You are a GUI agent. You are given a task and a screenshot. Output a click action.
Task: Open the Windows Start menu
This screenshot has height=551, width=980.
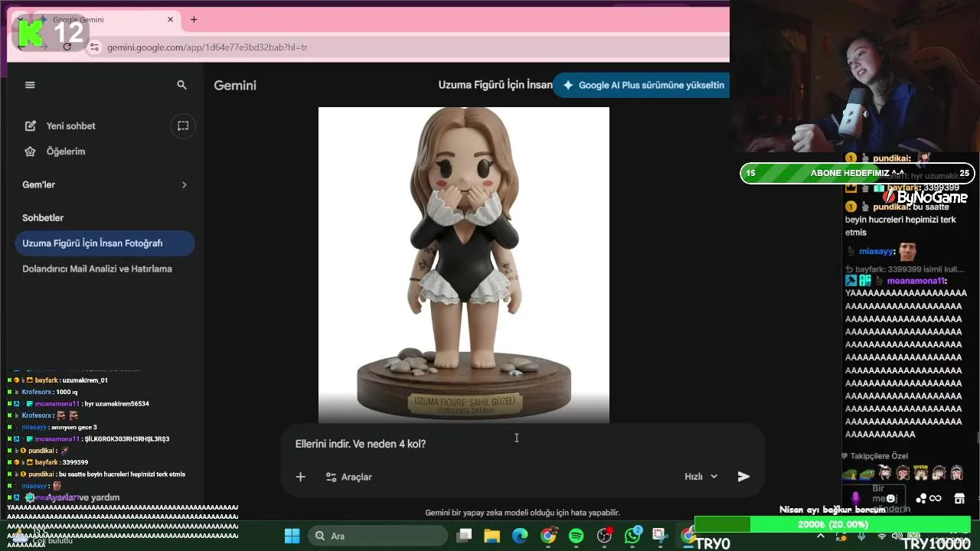292,536
